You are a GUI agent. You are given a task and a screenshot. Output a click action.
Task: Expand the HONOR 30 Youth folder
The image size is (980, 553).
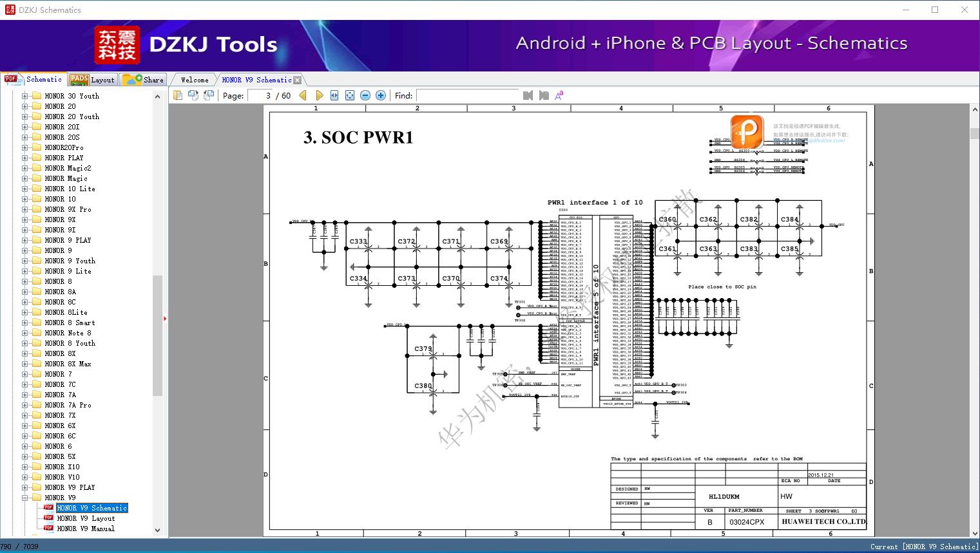tap(24, 96)
